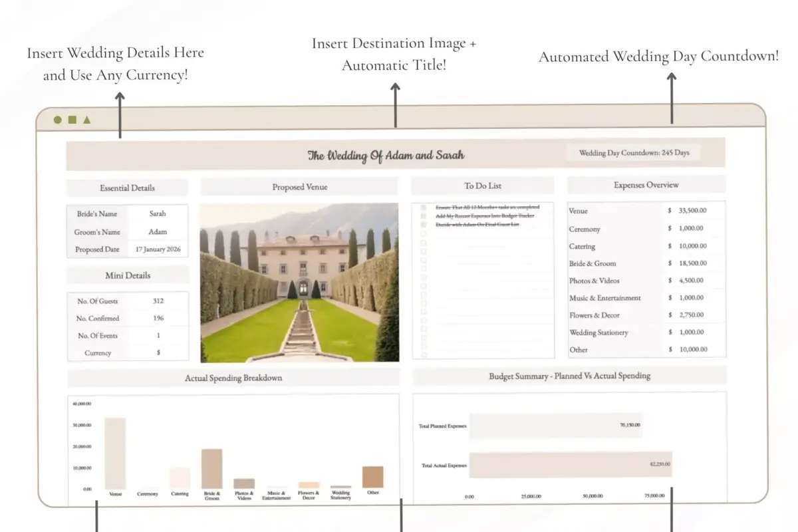Screen dimensions: 798x532
Task: Select the 'Expenses Overview' section header
Action: 646,184
